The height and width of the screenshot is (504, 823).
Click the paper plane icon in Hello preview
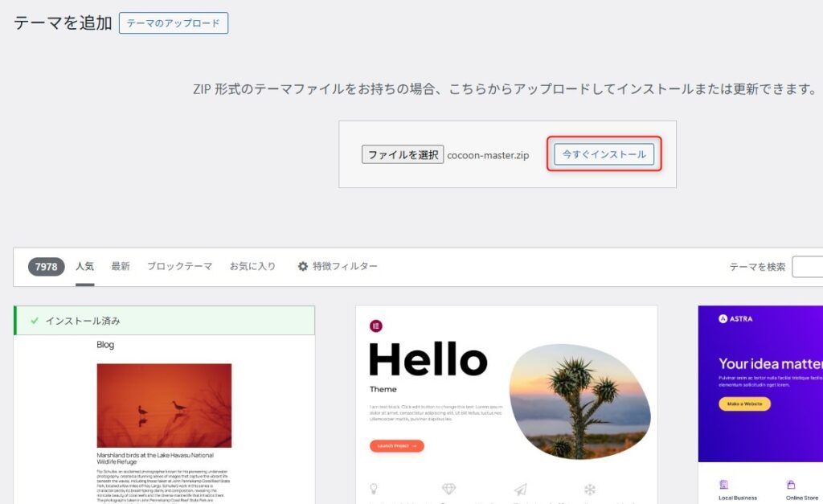point(520,489)
